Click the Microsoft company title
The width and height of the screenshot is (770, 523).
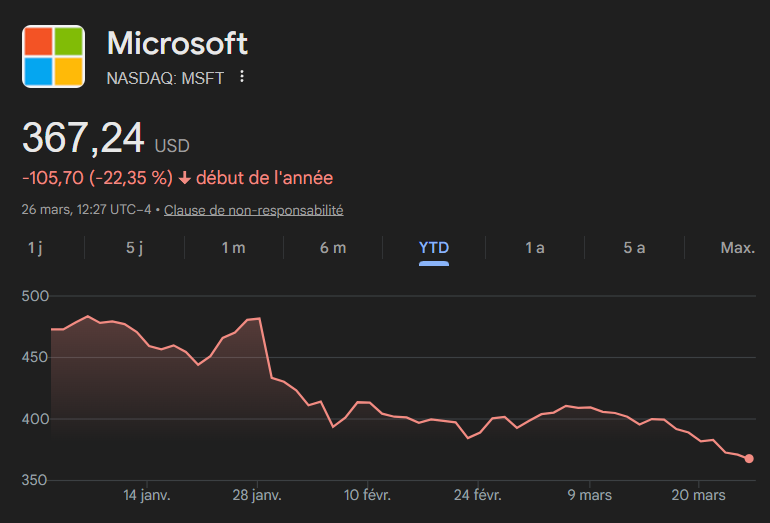(x=177, y=43)
